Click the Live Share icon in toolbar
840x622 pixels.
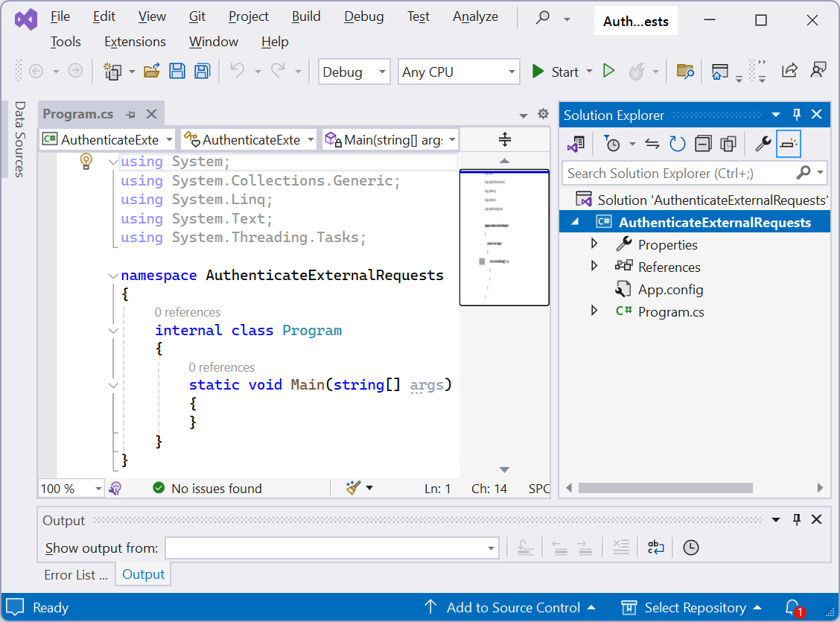pos(789,71)
